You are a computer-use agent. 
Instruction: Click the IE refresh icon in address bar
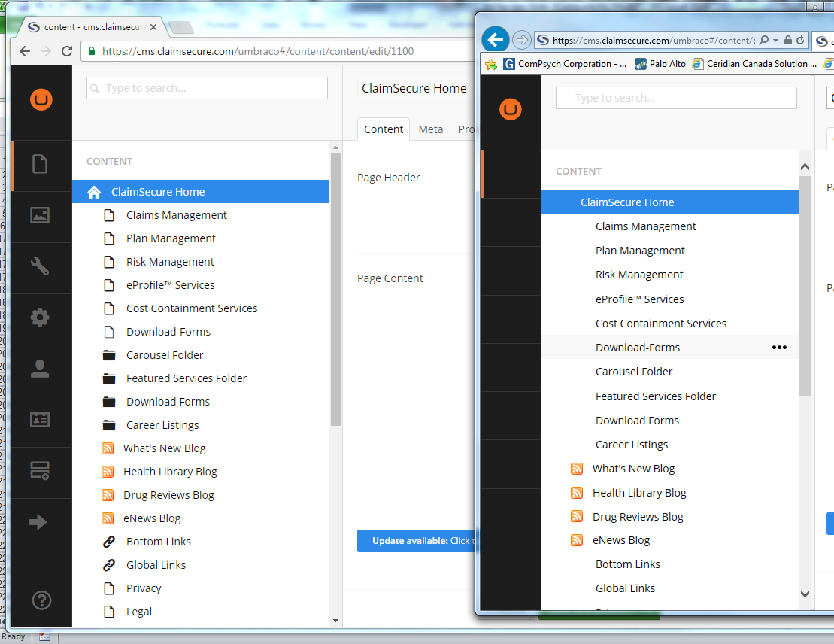tap(800, 40)
